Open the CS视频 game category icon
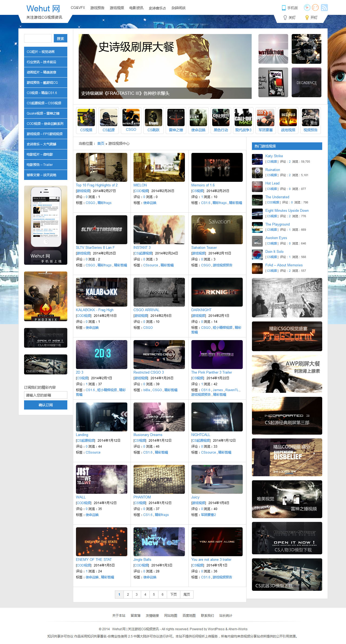The width and height of the screenshot is (346, 644). point(86,120)
